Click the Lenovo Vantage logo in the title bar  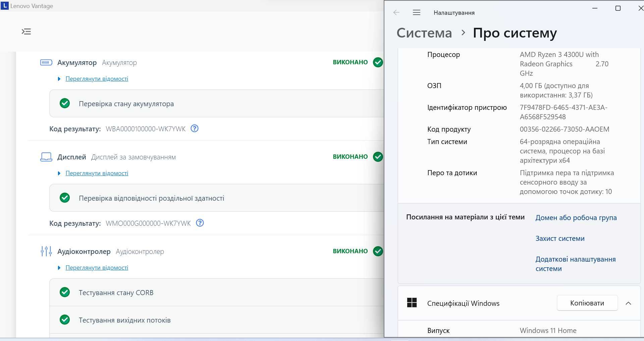5,6
